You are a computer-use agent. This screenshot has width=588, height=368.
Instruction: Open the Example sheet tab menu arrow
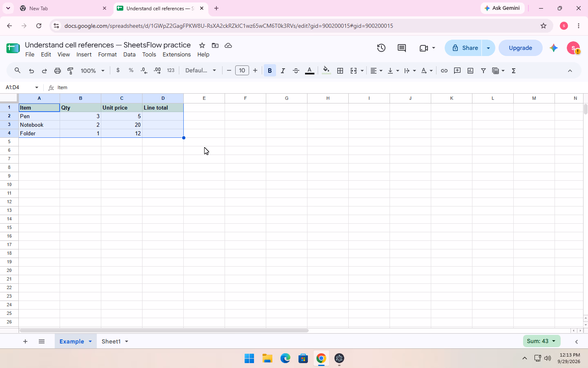click(90, 341)
